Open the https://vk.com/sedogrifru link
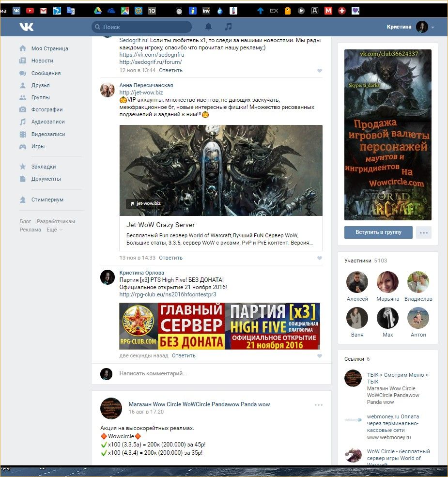The width and height of the screenshot is (448, 477). coord(152,55)
